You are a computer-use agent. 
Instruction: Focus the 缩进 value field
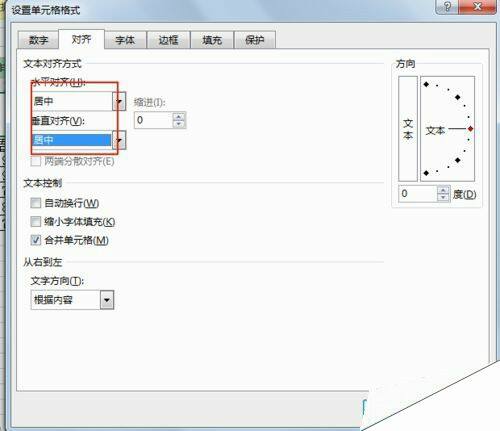click(x=153, y=120)
